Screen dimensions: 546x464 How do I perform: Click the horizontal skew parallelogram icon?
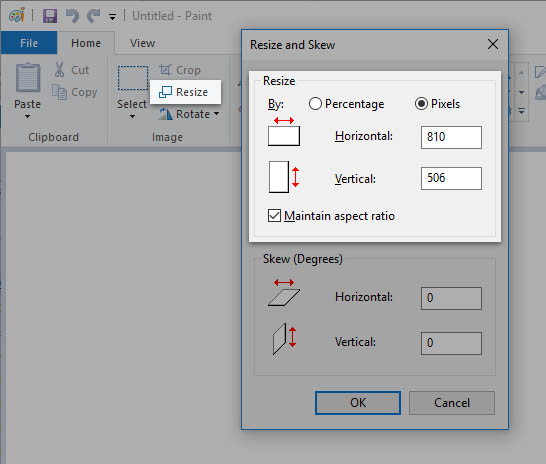[284, 292]
